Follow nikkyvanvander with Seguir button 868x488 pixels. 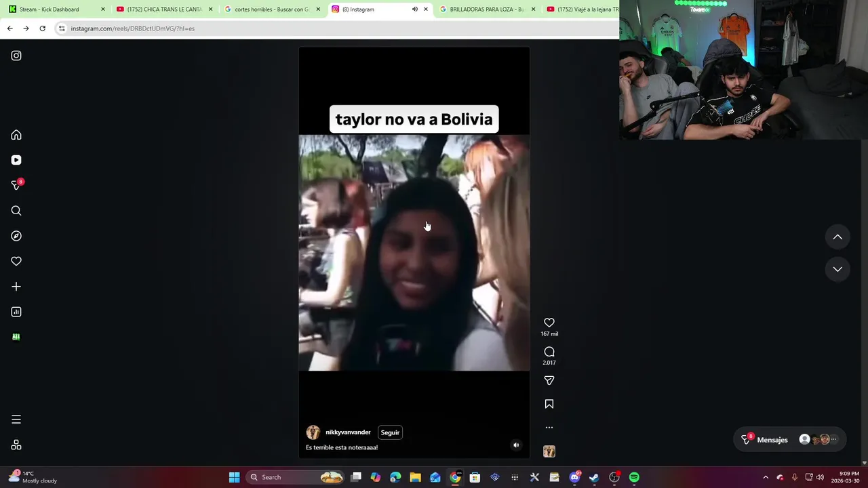(x=390, y=432)
